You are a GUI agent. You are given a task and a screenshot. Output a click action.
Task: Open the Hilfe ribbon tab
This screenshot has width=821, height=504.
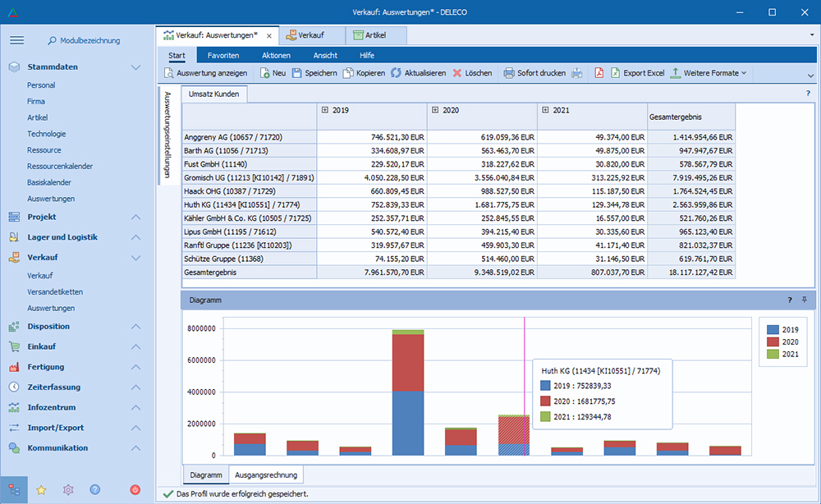tap(366, 56)
